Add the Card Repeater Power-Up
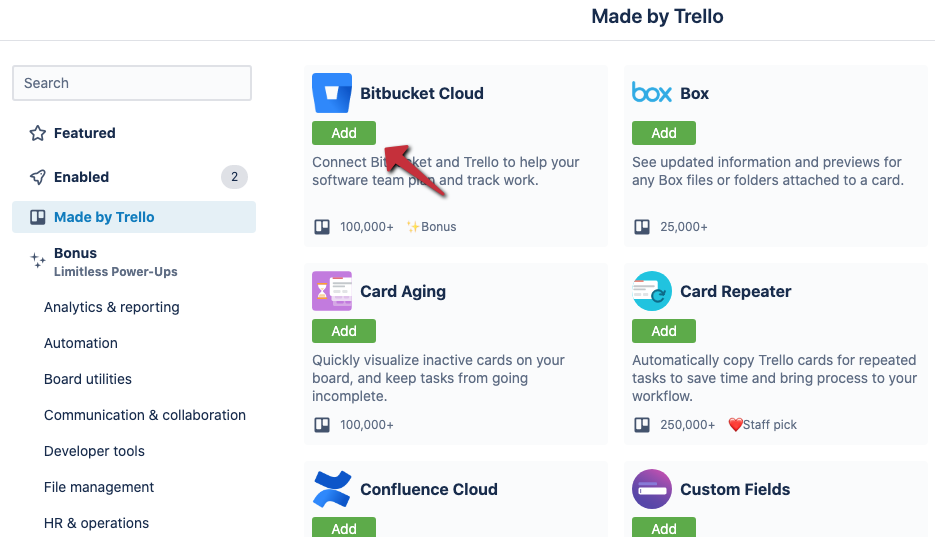Image resolution: width=935 pixels, height=537 pixels. tap(664, 331)
